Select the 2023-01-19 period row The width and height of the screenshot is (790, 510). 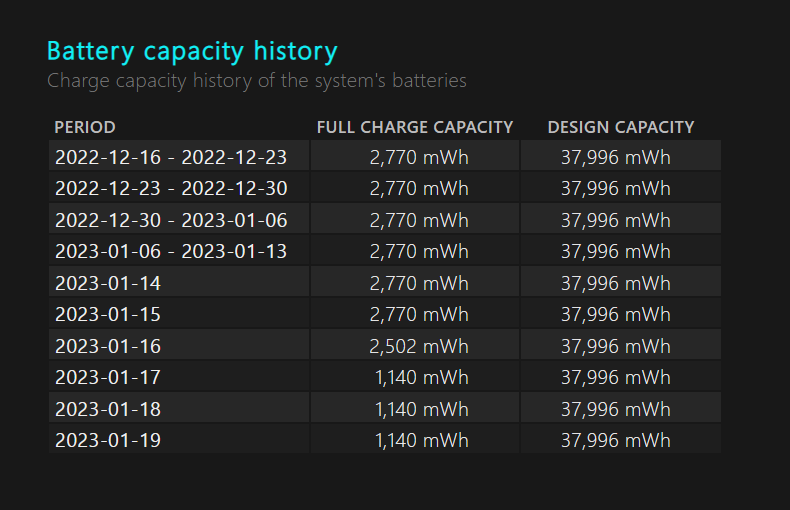385,440
